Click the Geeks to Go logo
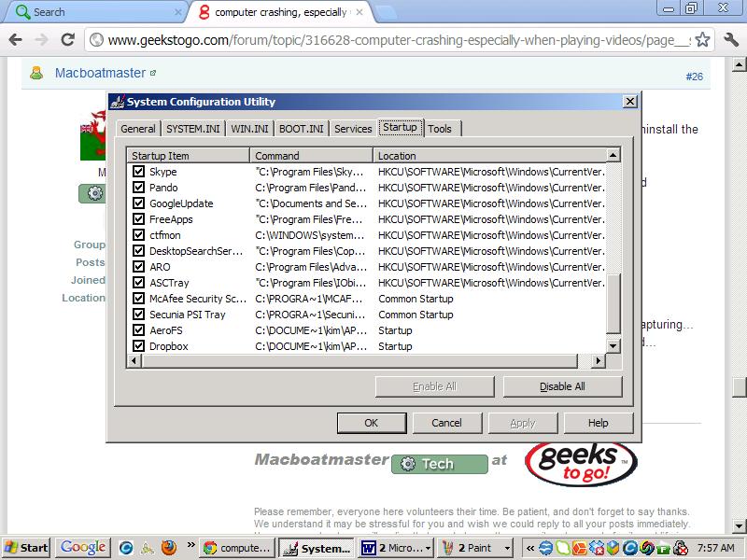This screenshot has height=560, width=747. tap(581, 464)
